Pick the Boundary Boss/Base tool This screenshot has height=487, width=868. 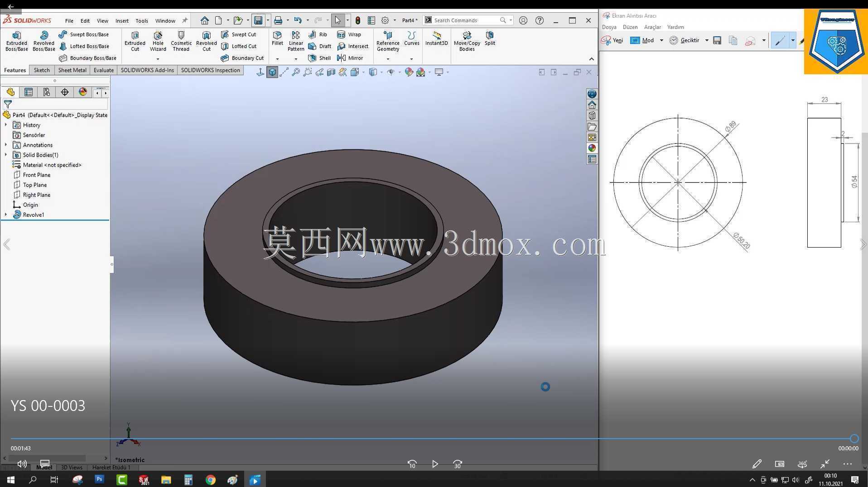coord(87,58)
